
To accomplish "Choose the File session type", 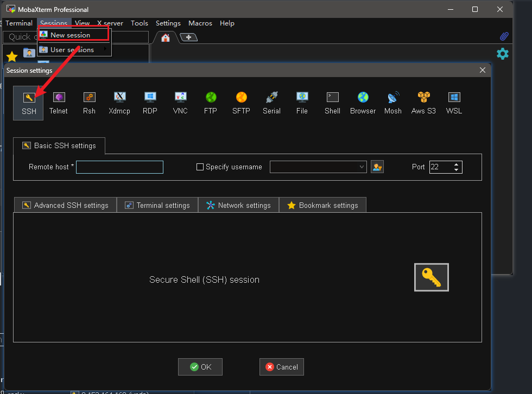I will [302, 103].
